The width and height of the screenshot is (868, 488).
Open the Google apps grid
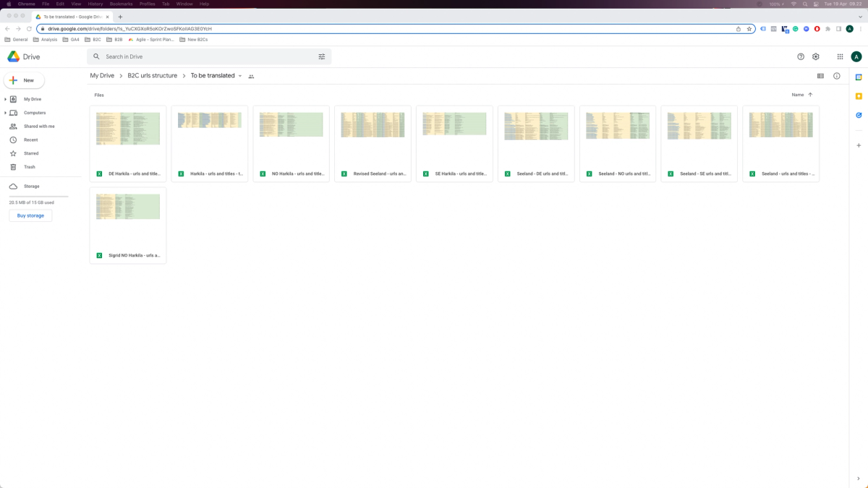click(x=840, y=56)
